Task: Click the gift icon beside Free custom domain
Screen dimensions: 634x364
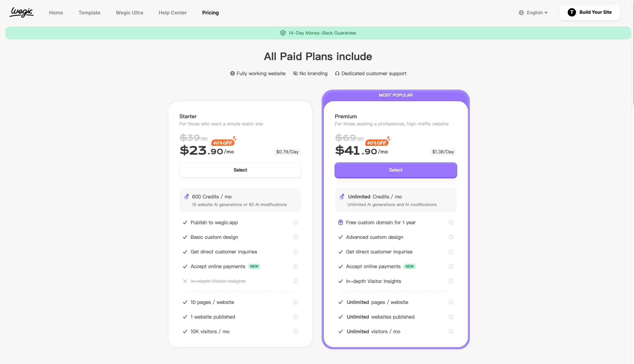Action: point(340,222)
